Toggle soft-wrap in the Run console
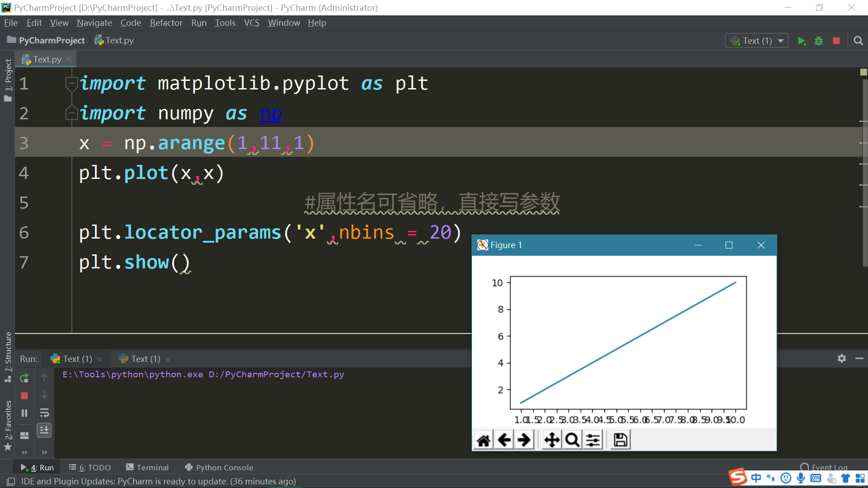Screen dimensions: 868x488 click(44, 413)
